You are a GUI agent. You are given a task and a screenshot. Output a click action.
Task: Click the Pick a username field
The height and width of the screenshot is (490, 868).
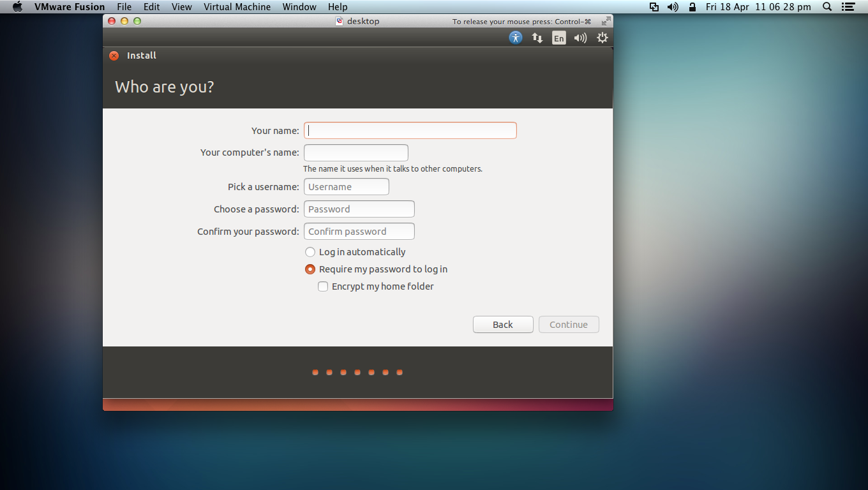click(x=346, y=187)
